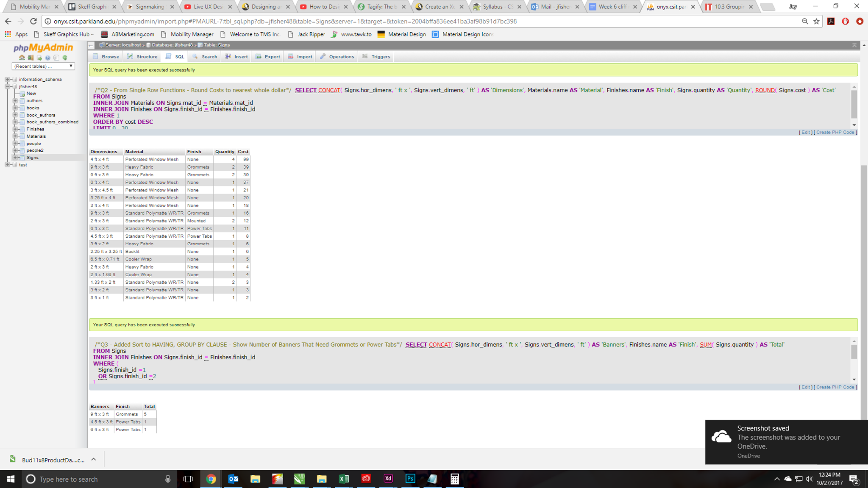This screenshot has width=868, height=488.
Task: Open the Recent tables dropdown
Action: (x=43, y=66)
